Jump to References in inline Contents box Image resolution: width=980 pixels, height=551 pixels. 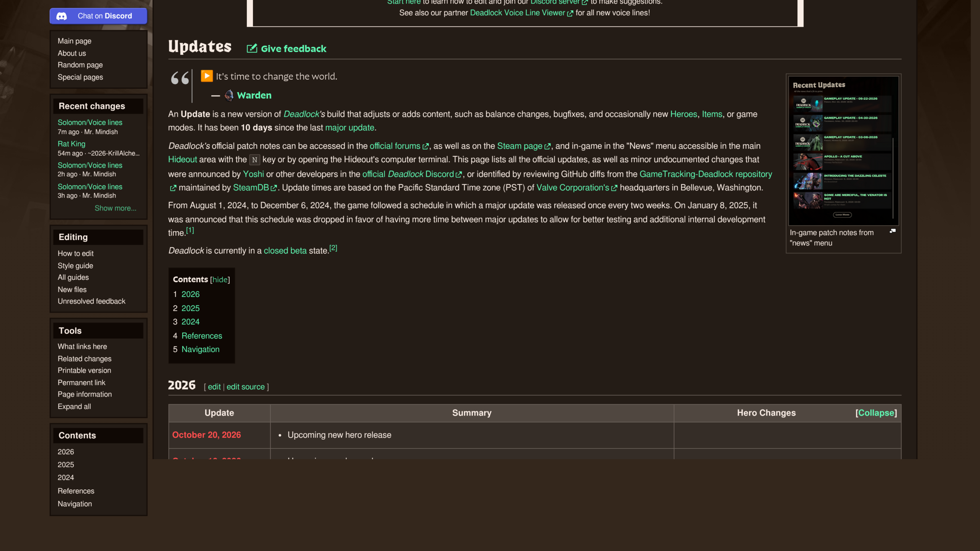point(202,336)
